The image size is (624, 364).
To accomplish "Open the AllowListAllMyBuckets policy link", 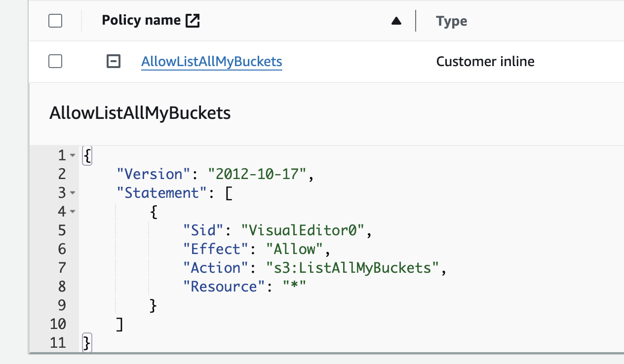I will click(x=211, y=62).
